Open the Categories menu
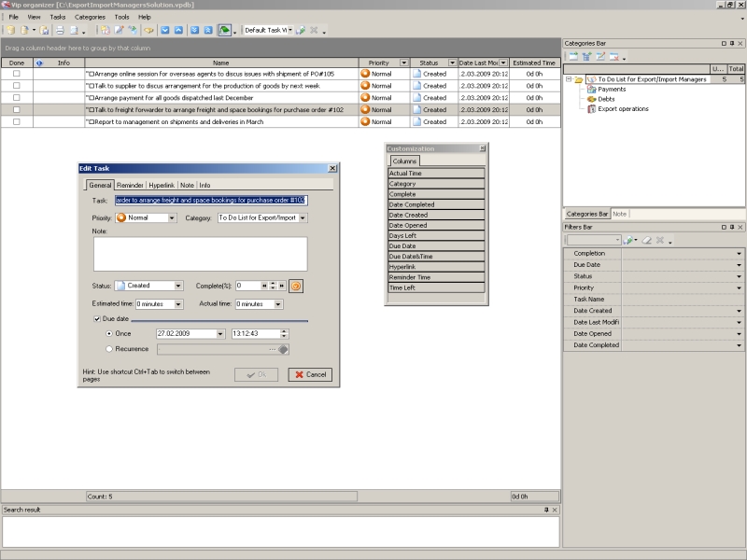The image size is (747, 560). pos(90,17)
